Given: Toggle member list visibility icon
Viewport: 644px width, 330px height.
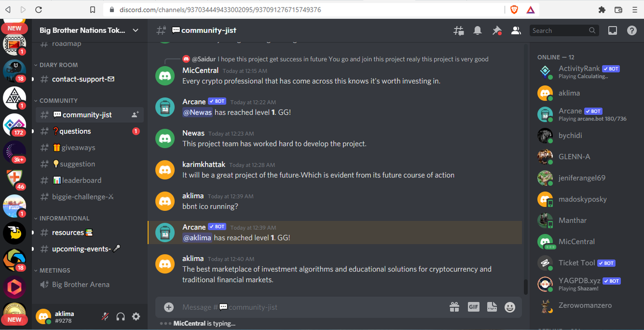Looking at the screenshot, I should 516,31.
